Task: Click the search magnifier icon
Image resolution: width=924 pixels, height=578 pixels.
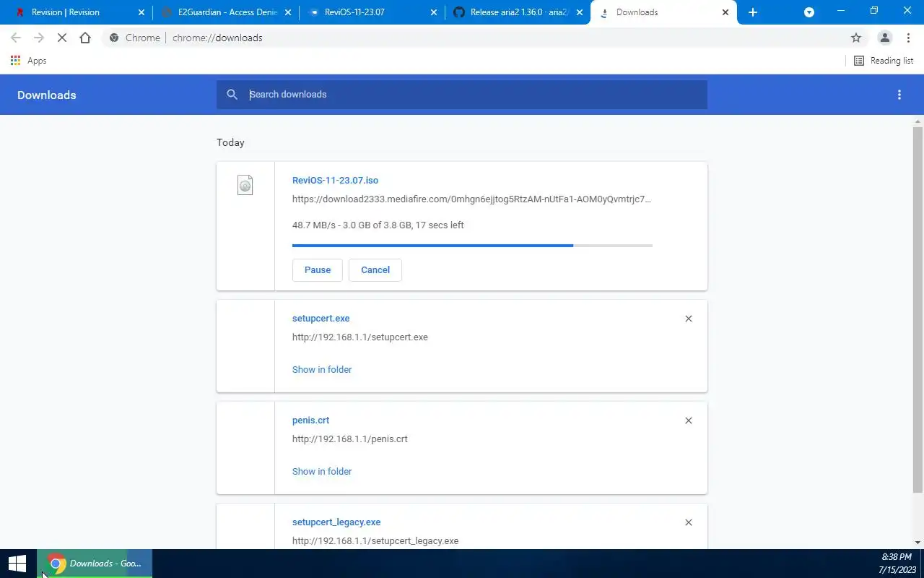Action: coord(232,95)
